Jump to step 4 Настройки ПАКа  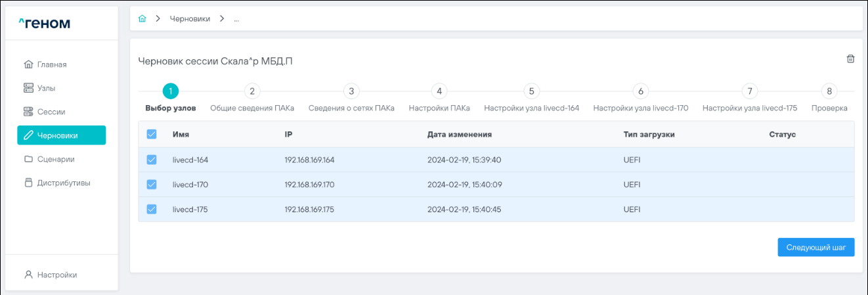(439, 91)
